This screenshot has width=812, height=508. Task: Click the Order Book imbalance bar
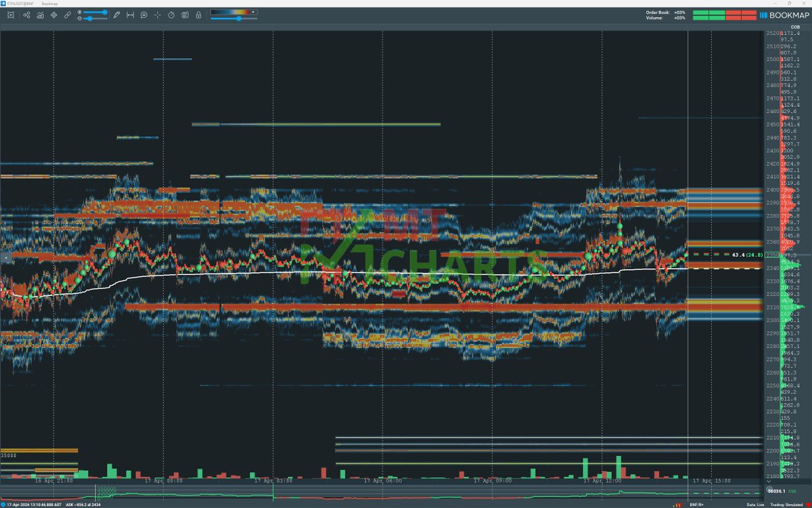[x=723, y=12]
